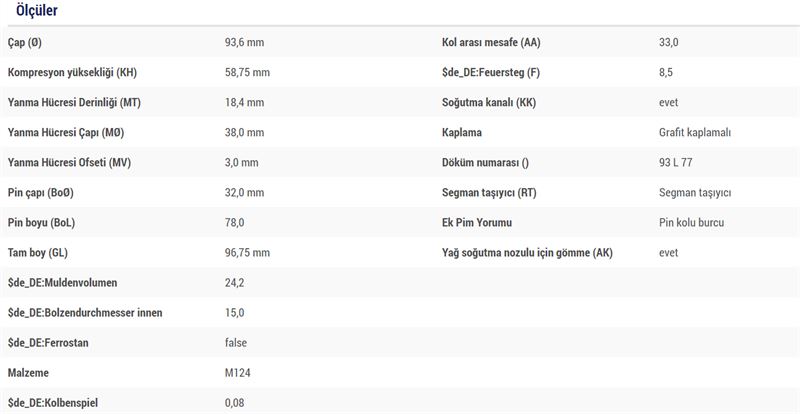The image size is (800, 414).
Task: Click the Grafit kaplamalı value
Action: [695, 133]
